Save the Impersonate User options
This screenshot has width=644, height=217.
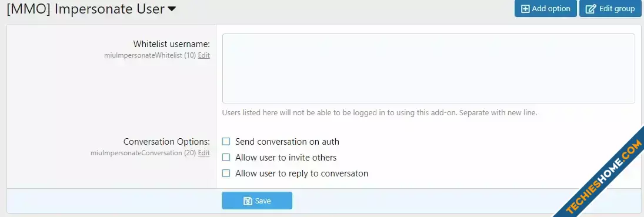click(257, 201)
